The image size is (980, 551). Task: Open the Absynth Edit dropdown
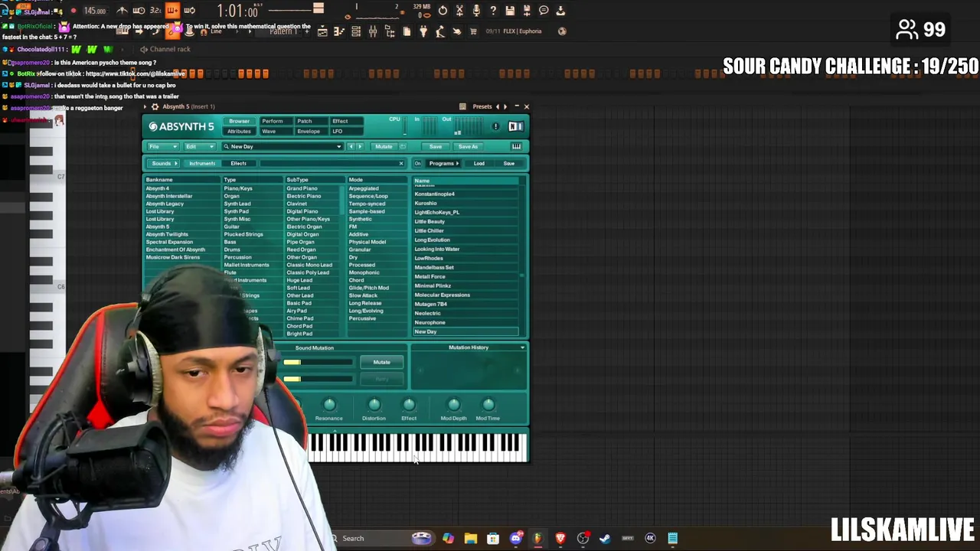pos(200,146)
